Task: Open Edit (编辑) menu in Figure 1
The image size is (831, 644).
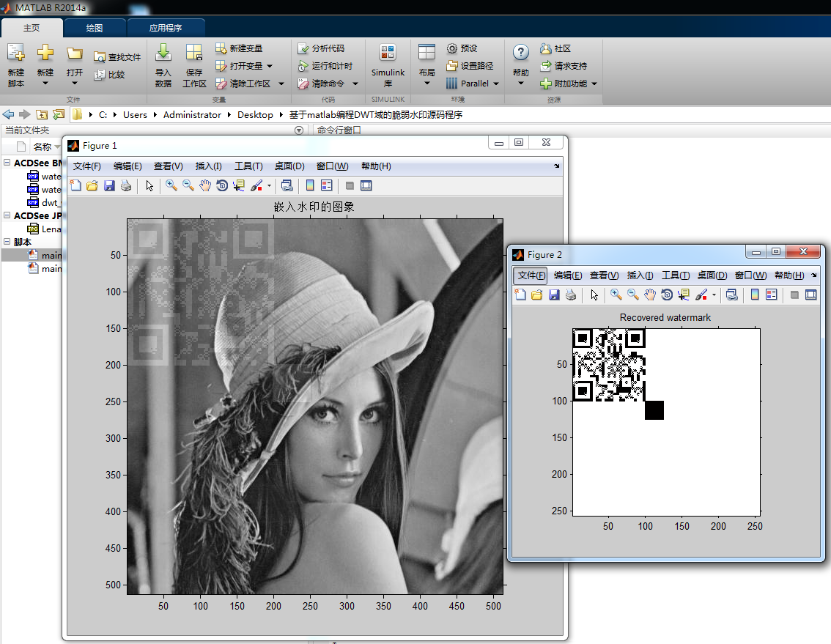Action: [x=128, y=166]
